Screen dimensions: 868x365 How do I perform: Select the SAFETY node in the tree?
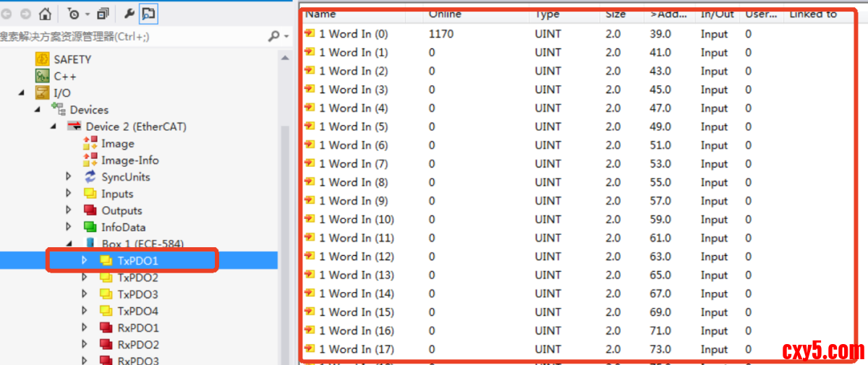72,59
